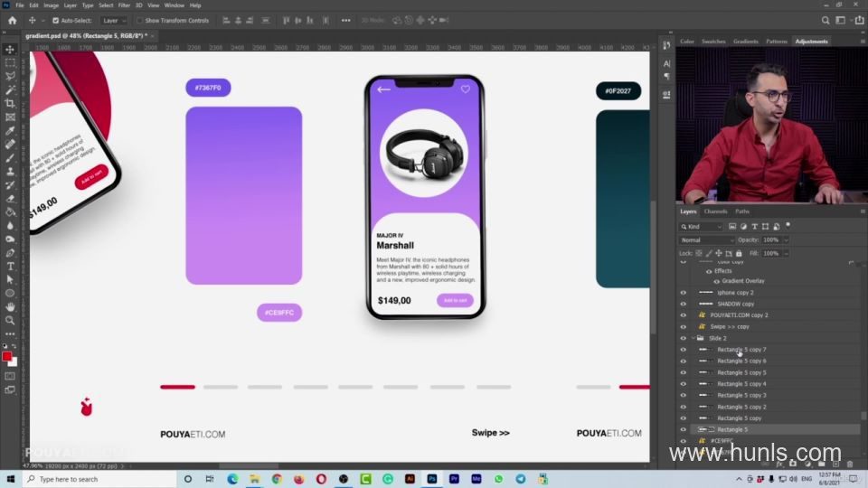The width and height of the screenshot is (868, 488).
Task: Open the Normal blending mode dropdown
Action: (707, 240)
